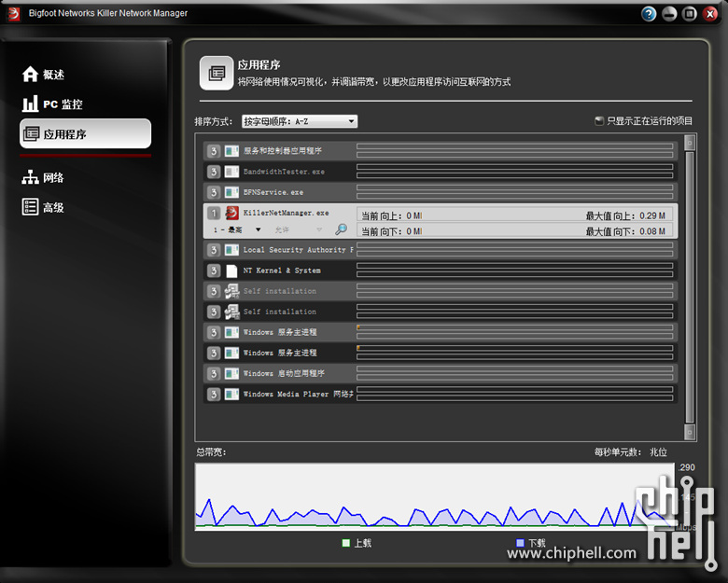The height and width of the screenshot is (583, 728).
Task: Click the 当前 向上 upload bar
Action: click(x=514, y=215)
